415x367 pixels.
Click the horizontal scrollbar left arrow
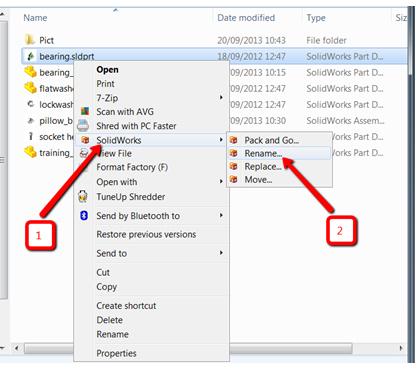point(16,348)
